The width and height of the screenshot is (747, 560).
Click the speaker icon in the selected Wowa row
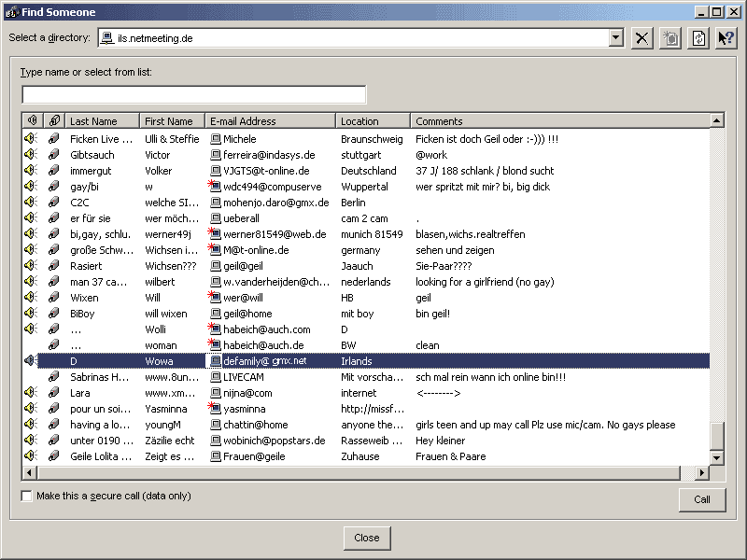31,360
